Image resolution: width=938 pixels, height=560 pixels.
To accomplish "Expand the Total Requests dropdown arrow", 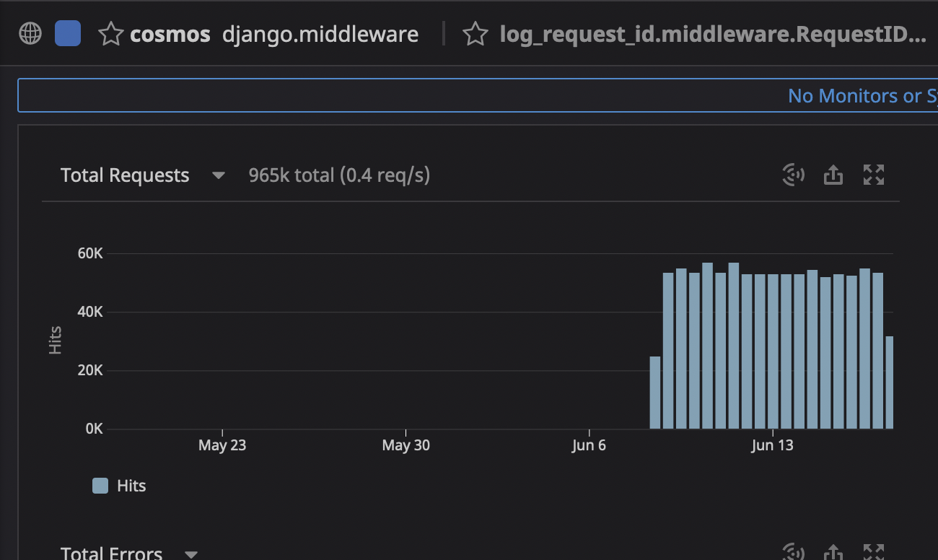I will pos(219,175).
